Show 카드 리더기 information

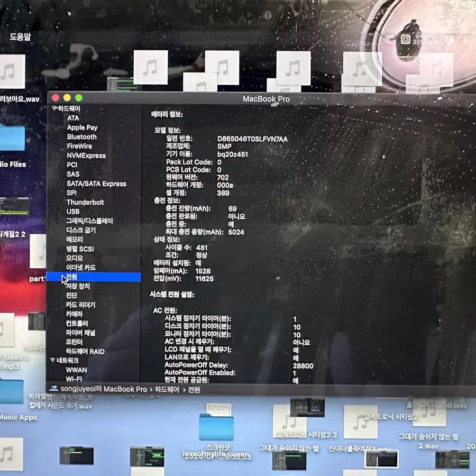click(81, 305)
